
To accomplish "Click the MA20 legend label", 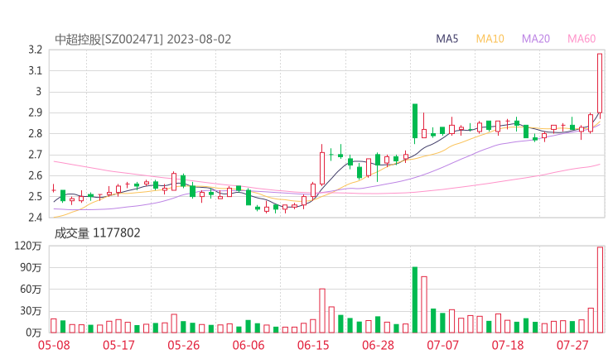I will 536,39.
